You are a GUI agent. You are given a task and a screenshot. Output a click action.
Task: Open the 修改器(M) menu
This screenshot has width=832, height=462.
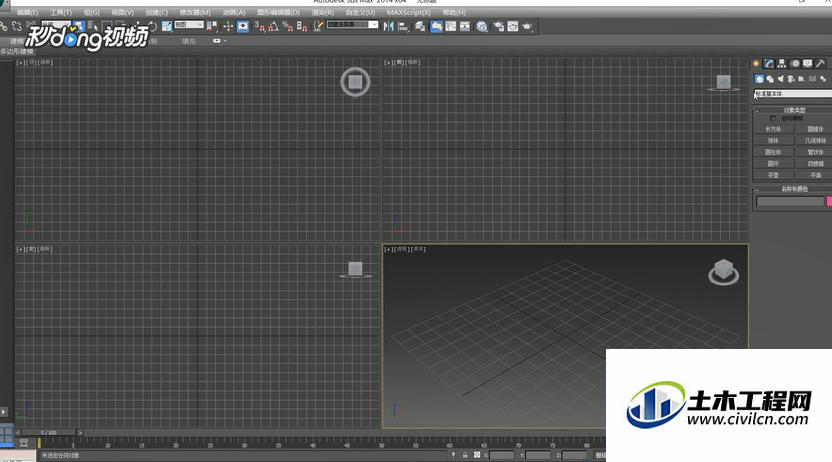coord(195,12)
